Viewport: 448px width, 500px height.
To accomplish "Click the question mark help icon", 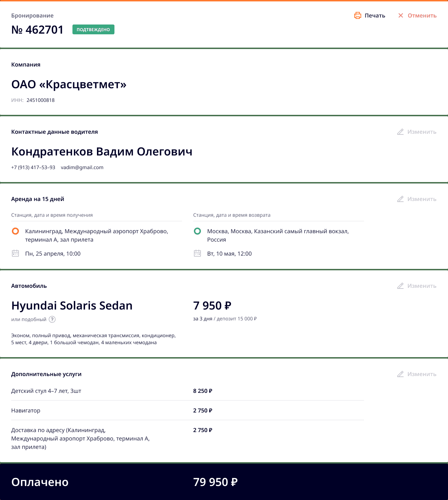I will point(52,319).
